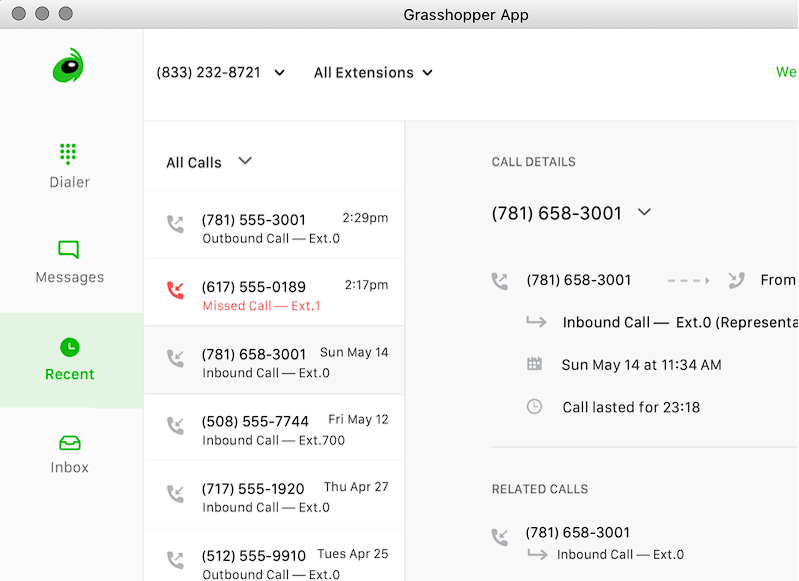Open the Dialer keypad icon
This screenshot has width=799, height=581.
click(68, 153)
